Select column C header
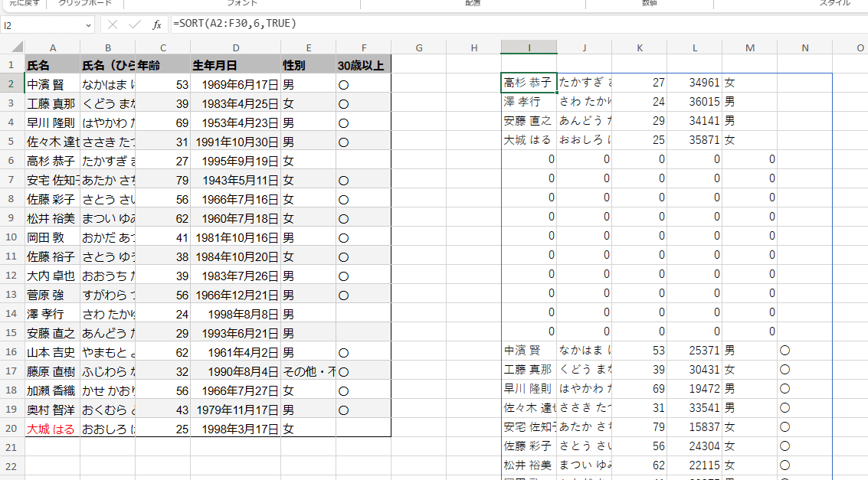Screen dimensions: 868x480 pos(162,48)
